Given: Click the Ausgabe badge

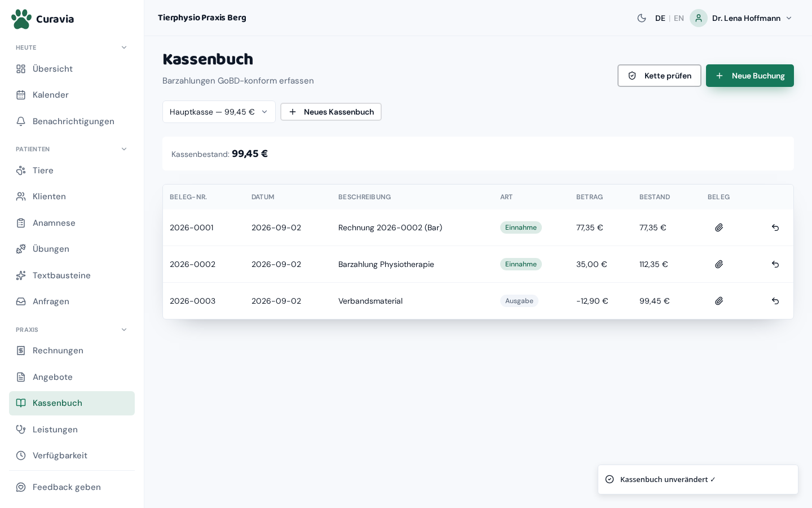Looking at the screenshot, I should tap(519, 301).
